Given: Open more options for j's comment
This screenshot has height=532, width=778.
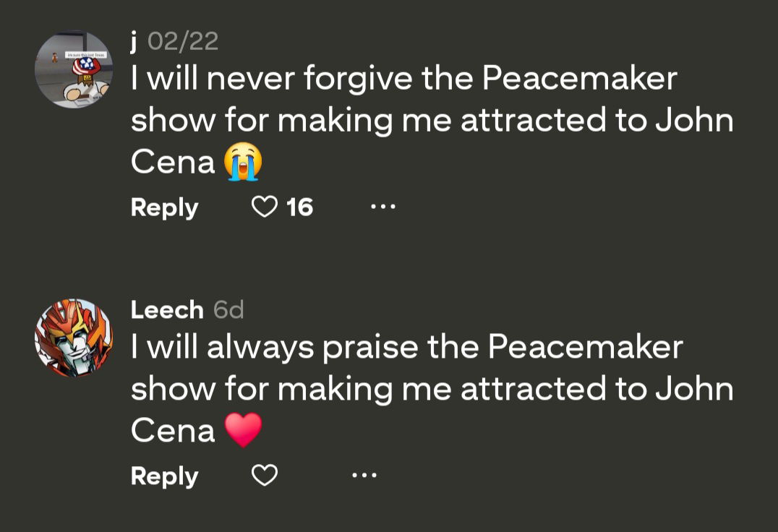Looking at the screenshot, I should point(383,207).
